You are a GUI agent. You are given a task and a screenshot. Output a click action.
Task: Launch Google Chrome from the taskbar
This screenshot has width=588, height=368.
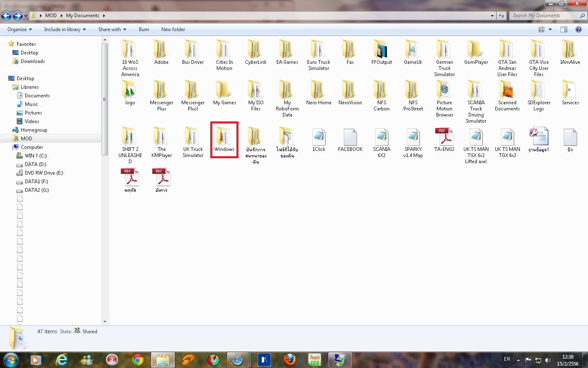point(138,360)
